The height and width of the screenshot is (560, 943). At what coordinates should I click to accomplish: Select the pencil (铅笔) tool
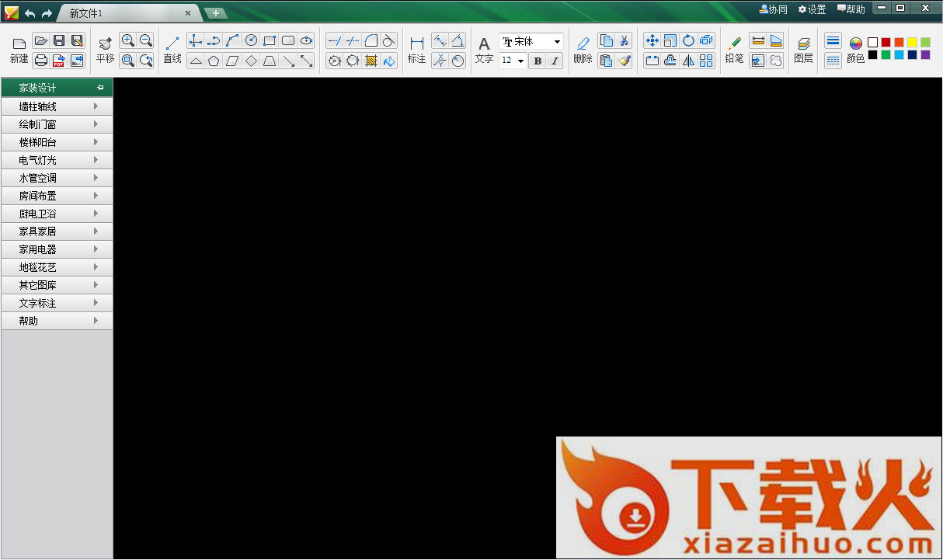click(734, 49)
